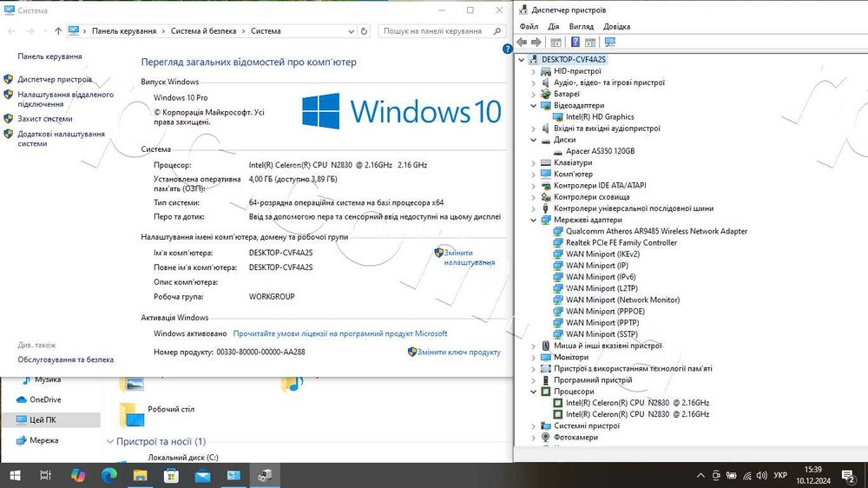Collapse the Відеоадаптери node
Viewport: 868px width, 488px height.
(x=534, y=105)
